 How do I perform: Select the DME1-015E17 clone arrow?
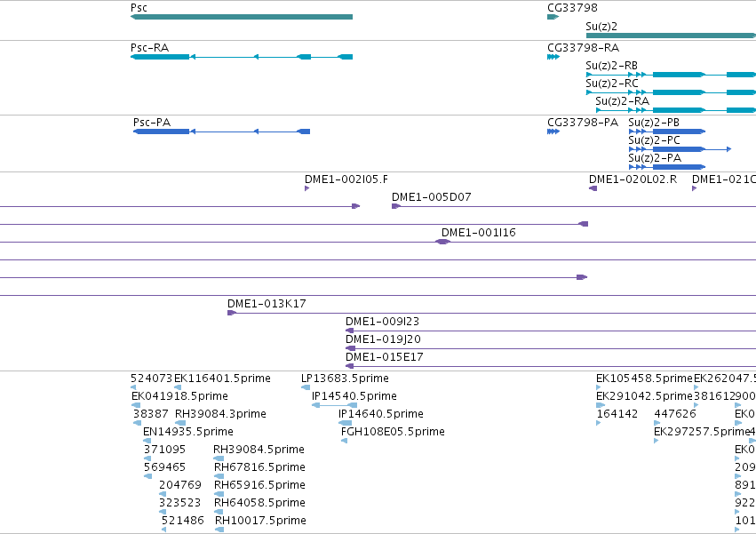(x=350, y=366)
